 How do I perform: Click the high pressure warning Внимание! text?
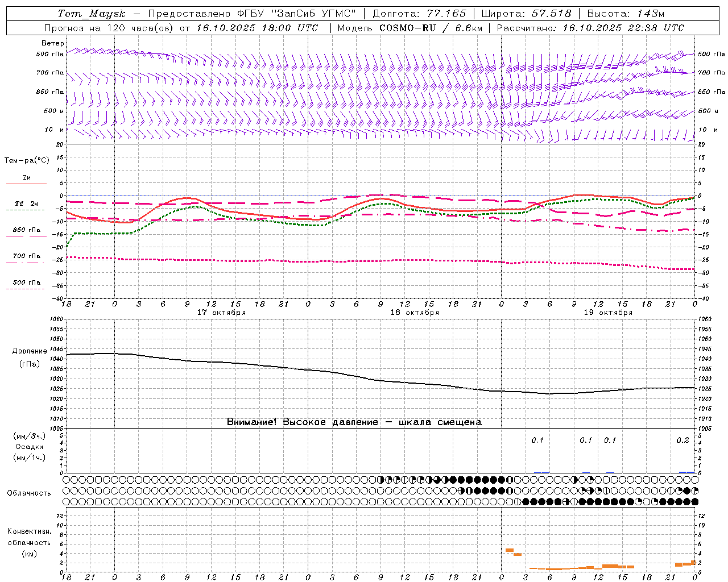click(x=354, y=422)
